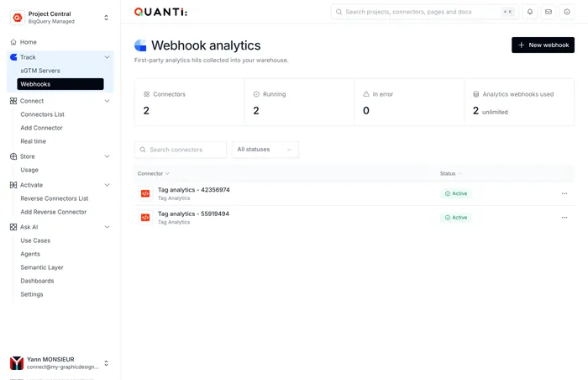Click the info circle icon in header
Screen dimensions: 588x380
(x=567, y=12)
